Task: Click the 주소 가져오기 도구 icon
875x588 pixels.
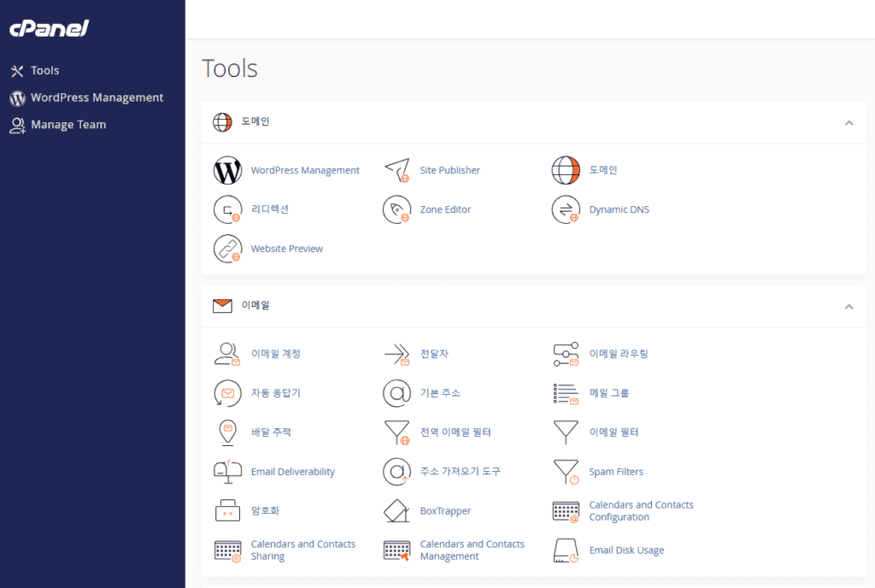Action: (x=396, y=472)
